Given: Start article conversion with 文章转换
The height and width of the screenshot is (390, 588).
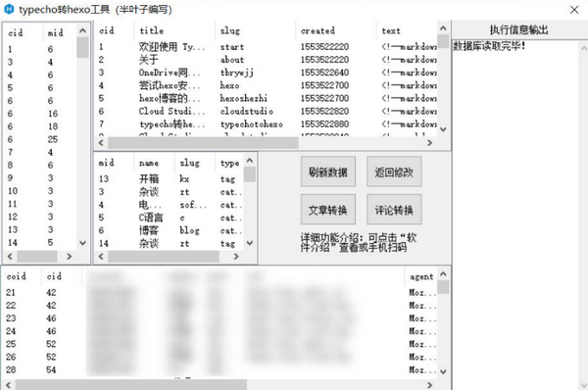Looking at the screenshot, I should [327, 210].
